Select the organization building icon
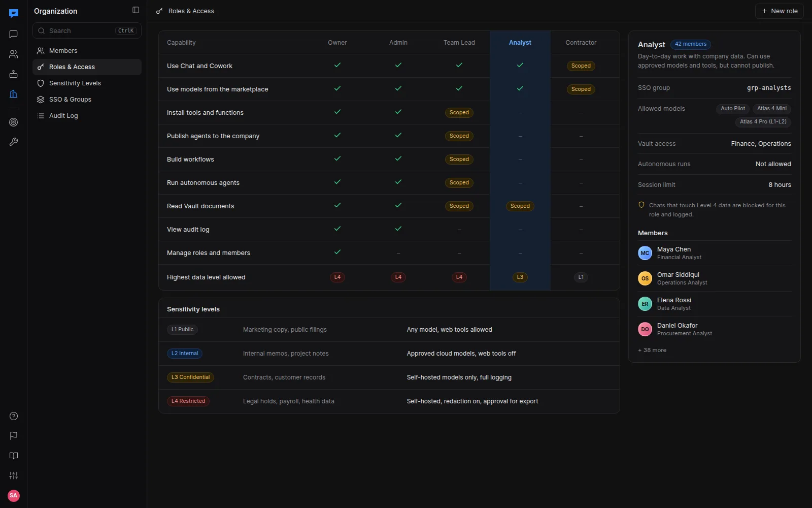Image resolution: width=812 pixels, height=508 pixels. (14, 93)
